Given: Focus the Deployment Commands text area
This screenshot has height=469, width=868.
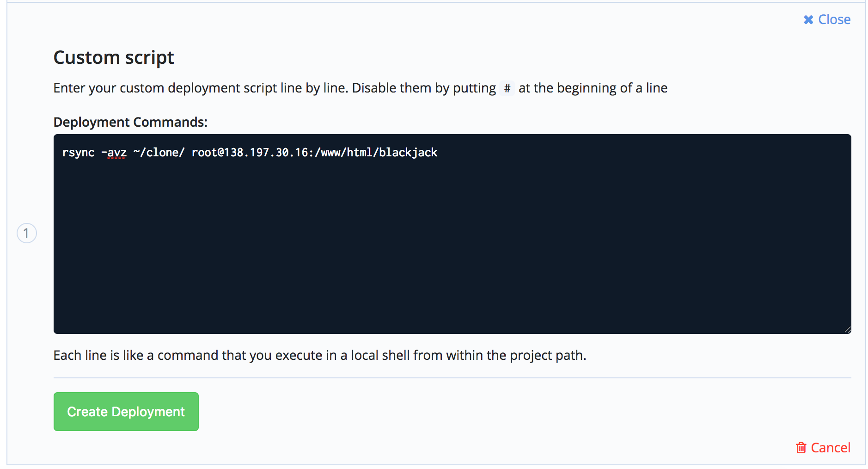Looking at the screenshot, I should [x=452, y=234].
